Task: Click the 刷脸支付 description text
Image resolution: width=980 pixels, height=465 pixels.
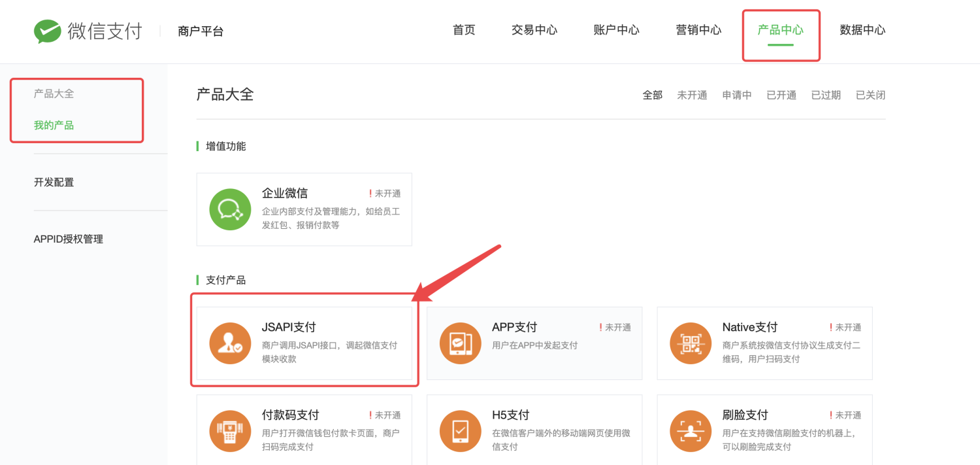Action: coord(789,439)
